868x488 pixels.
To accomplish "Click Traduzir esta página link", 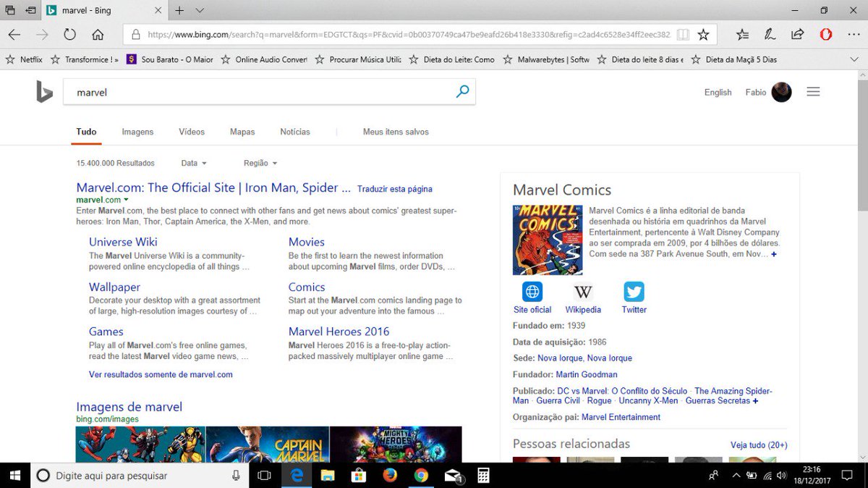I will point(395,189).
